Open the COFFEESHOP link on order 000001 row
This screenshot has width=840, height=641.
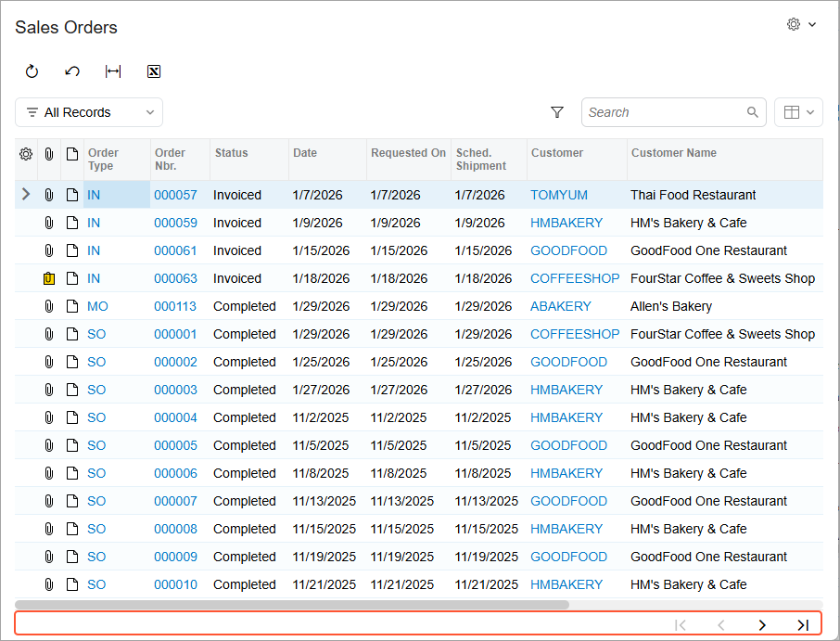coord(575,335)
